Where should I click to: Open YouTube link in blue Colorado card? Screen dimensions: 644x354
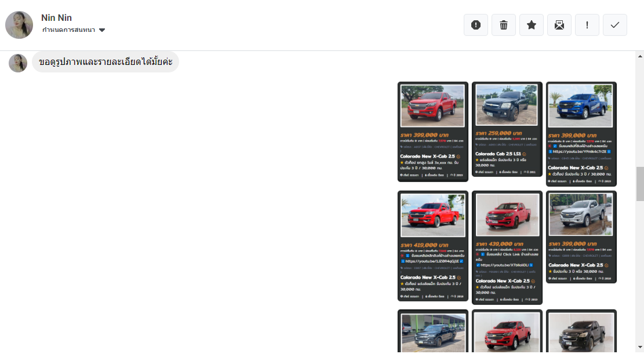coord(580,152)
